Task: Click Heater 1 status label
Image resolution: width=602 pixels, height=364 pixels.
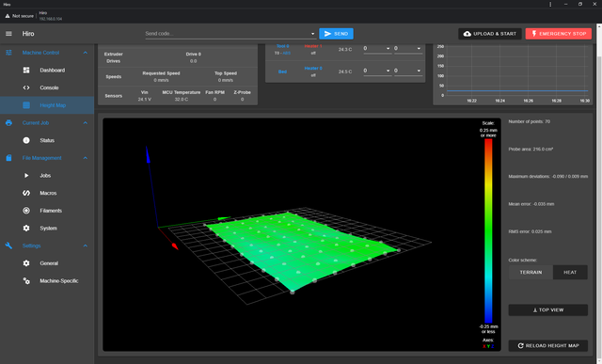Action: pyautogui.click(x=313, y=46)
